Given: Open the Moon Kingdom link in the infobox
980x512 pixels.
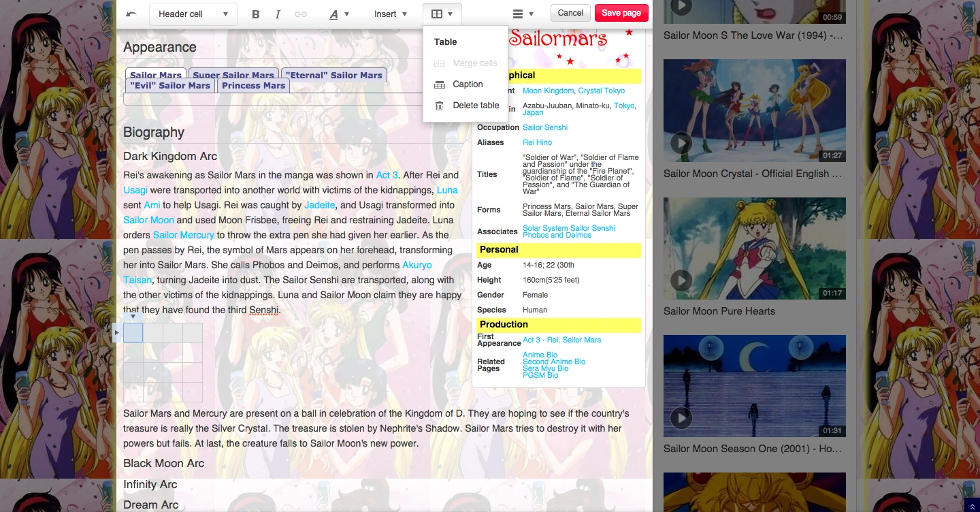Looking at the screenshot, I should [x=549, y=91].
